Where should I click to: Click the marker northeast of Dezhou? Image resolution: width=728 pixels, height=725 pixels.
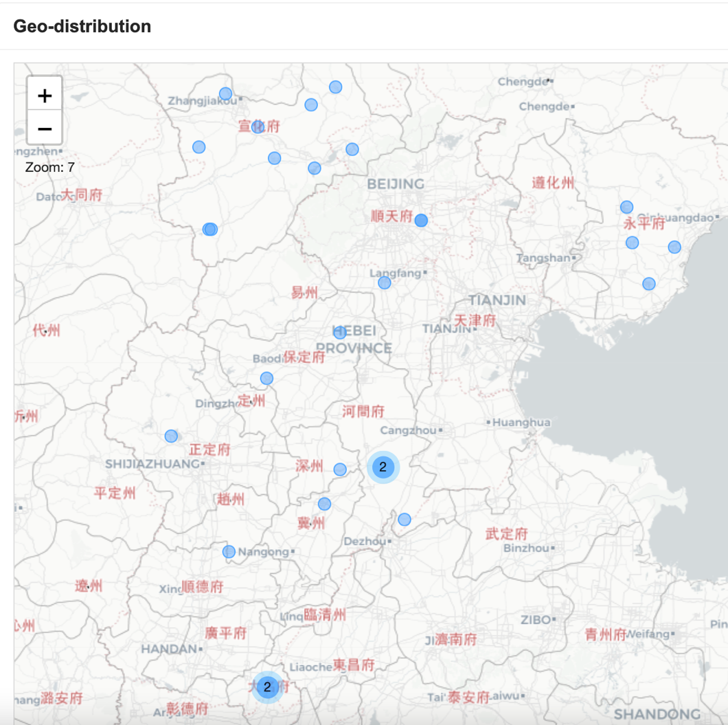tap(405, 520)
